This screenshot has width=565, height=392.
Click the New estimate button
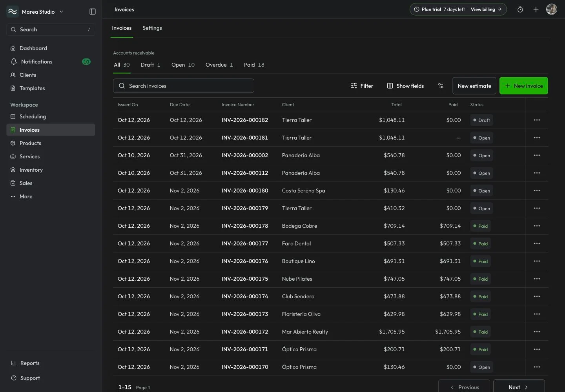[x=474, y=86]
